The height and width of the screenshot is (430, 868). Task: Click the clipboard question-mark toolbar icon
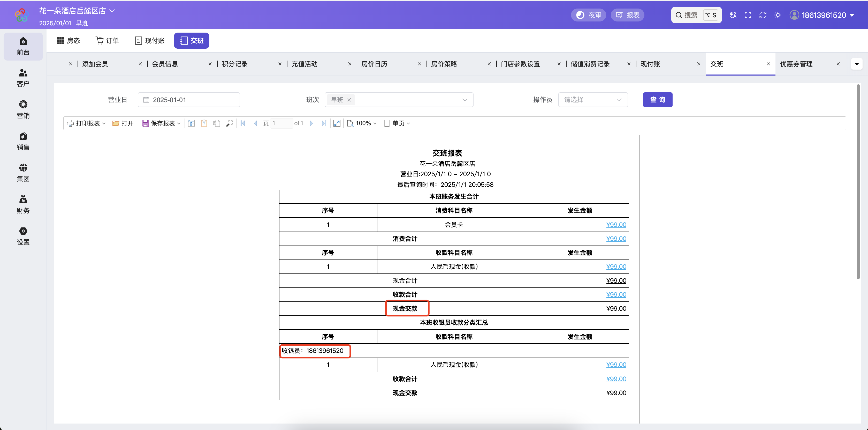(204, 123)
